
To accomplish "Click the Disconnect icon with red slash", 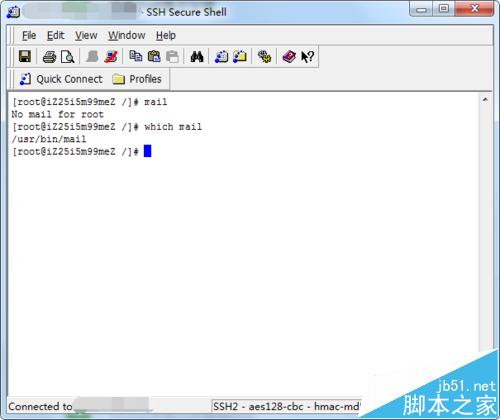I will 111,57.
